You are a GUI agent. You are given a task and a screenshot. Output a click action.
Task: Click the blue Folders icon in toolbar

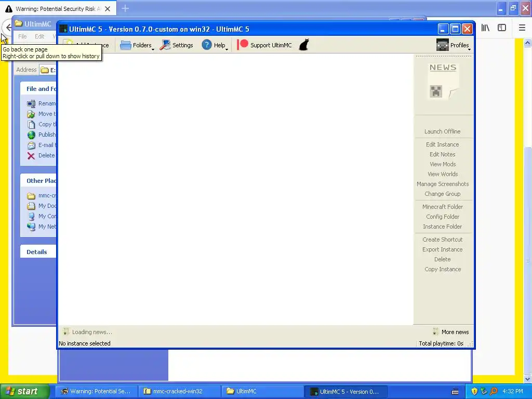click(126, 45)
